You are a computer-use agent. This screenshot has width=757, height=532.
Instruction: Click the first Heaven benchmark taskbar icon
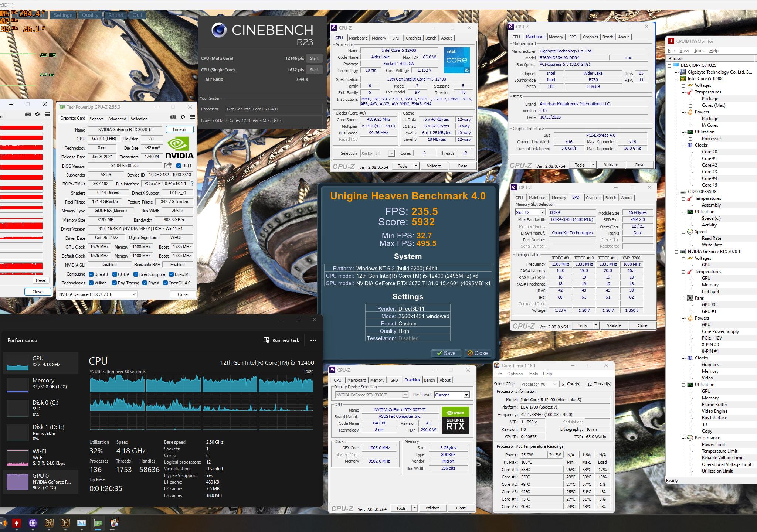(49, 523)
